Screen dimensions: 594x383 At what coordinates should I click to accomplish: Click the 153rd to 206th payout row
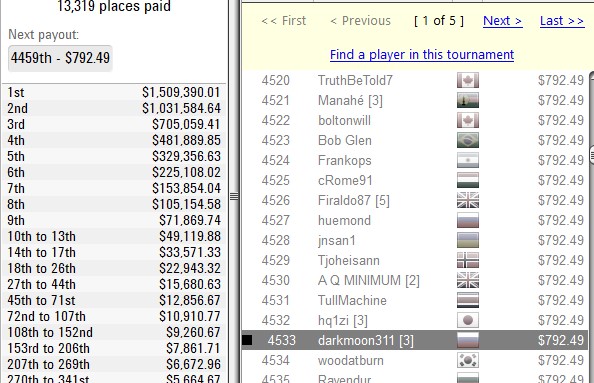(114, 348)
